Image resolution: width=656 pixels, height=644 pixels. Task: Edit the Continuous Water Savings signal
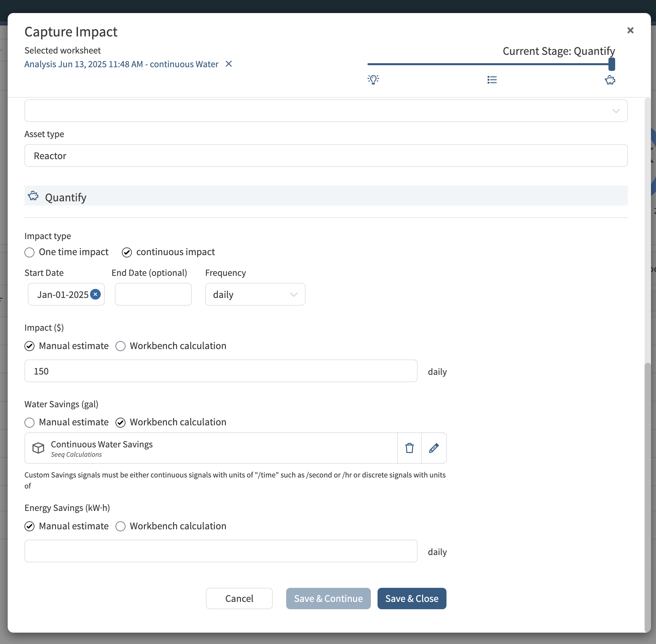click(434, 448)
